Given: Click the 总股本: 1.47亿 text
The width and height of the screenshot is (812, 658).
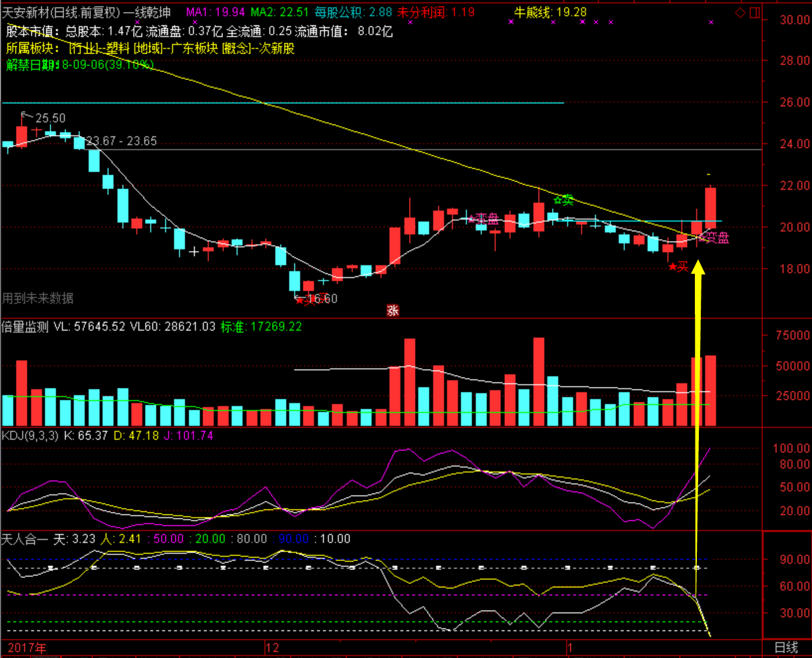Looking at the screenshot, I should point(105,30).
